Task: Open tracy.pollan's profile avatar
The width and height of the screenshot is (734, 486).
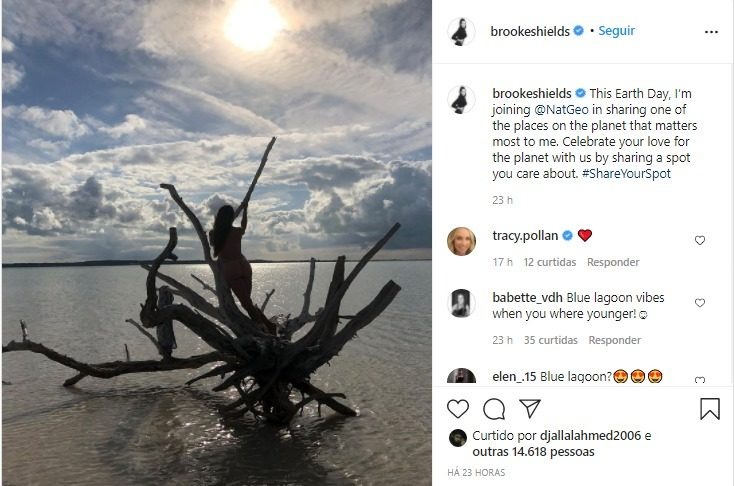Action: (x=461, y=241)
